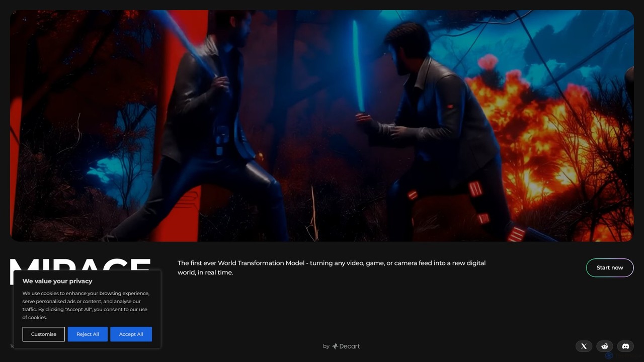Click the Start now button

click(610, 267)
